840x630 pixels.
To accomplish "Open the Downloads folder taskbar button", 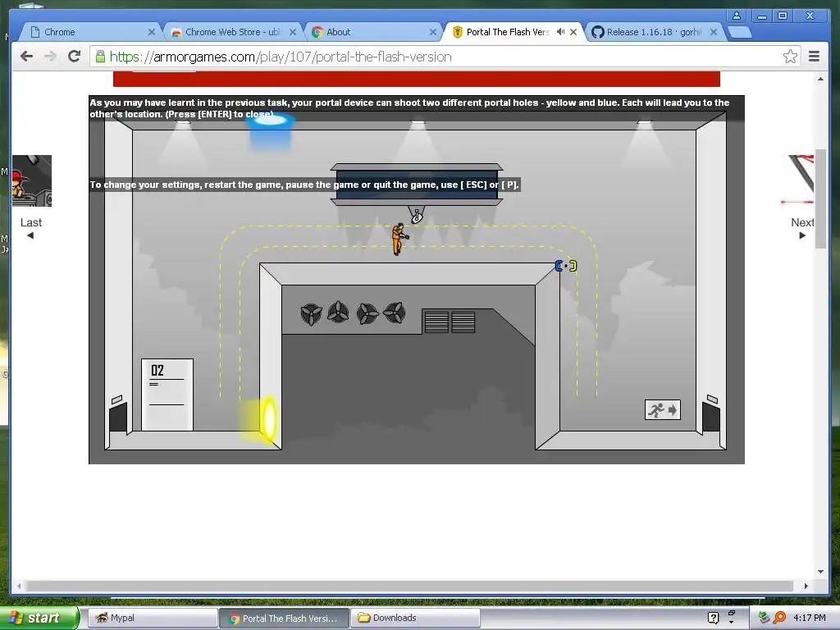I will [x=414, y=618].
